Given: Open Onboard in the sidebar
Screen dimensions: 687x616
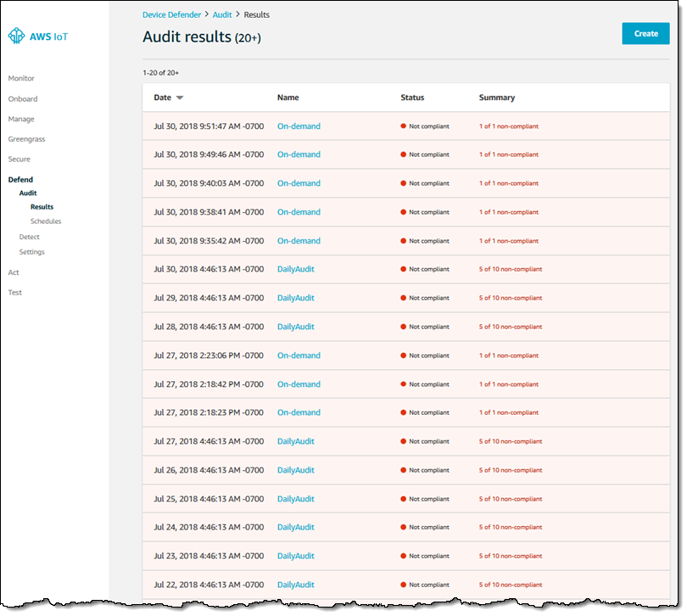Looking at the screenshot, I should (x=23, y=99).
